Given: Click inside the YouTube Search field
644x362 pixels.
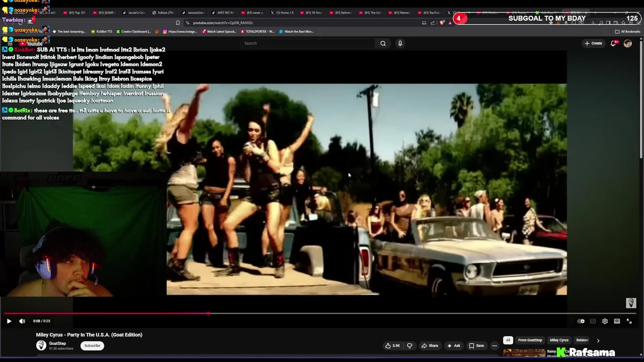Looking at the screenshot, I should pyautogui.click(x=308, y=43).
